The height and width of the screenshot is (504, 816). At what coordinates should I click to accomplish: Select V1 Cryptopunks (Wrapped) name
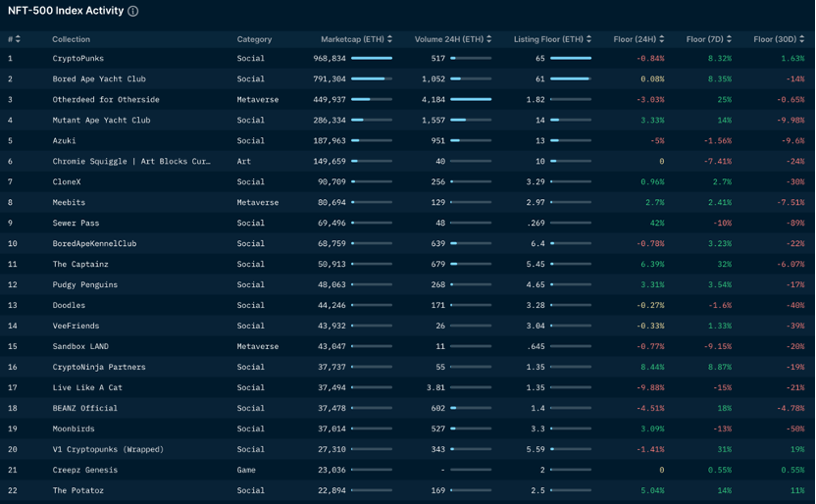pyautogui.click(x=108, y=449)
